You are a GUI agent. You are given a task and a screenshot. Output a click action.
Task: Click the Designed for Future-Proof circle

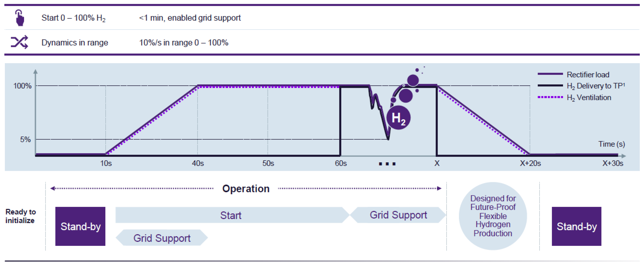493,216
